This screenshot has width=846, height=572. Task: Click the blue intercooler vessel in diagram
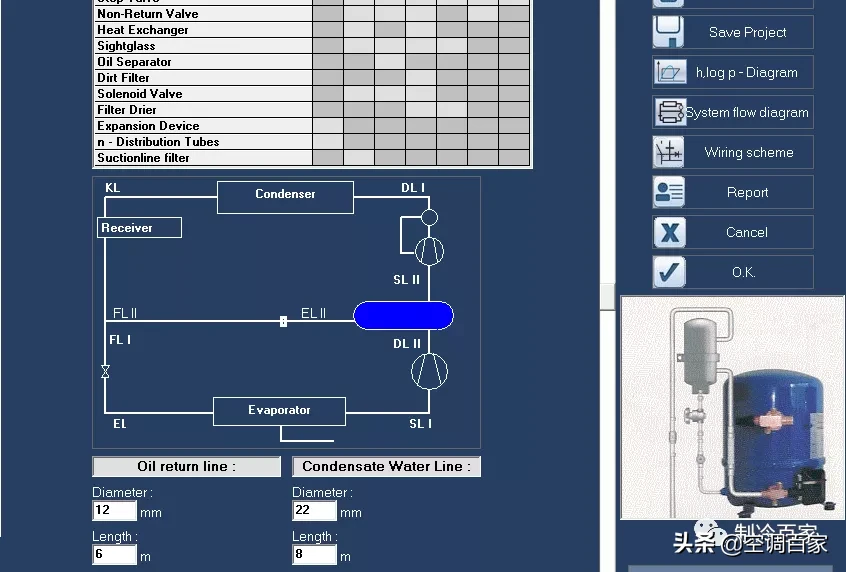(x=404, y=316)
